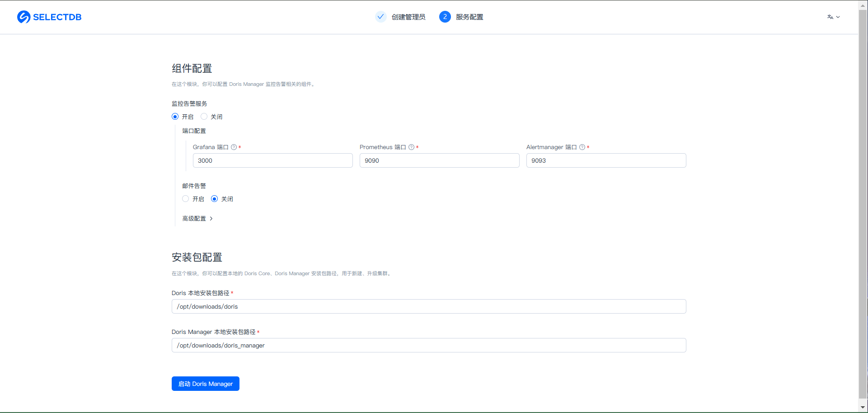Click the 启动 Doris Manager button
This screenshot has width=868, height=413.
(x=205, y=384)
